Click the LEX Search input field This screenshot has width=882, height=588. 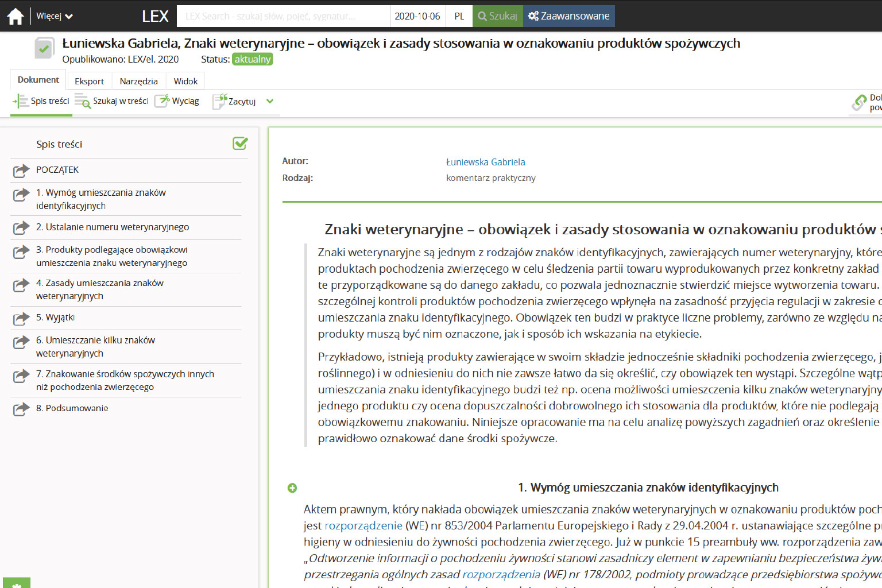click(283, 16)
